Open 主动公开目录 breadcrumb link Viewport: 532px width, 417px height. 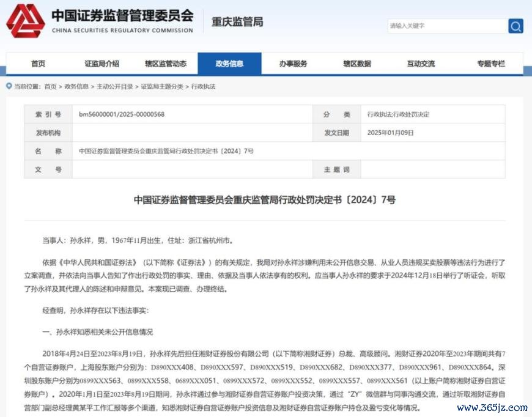coord(114,87)
